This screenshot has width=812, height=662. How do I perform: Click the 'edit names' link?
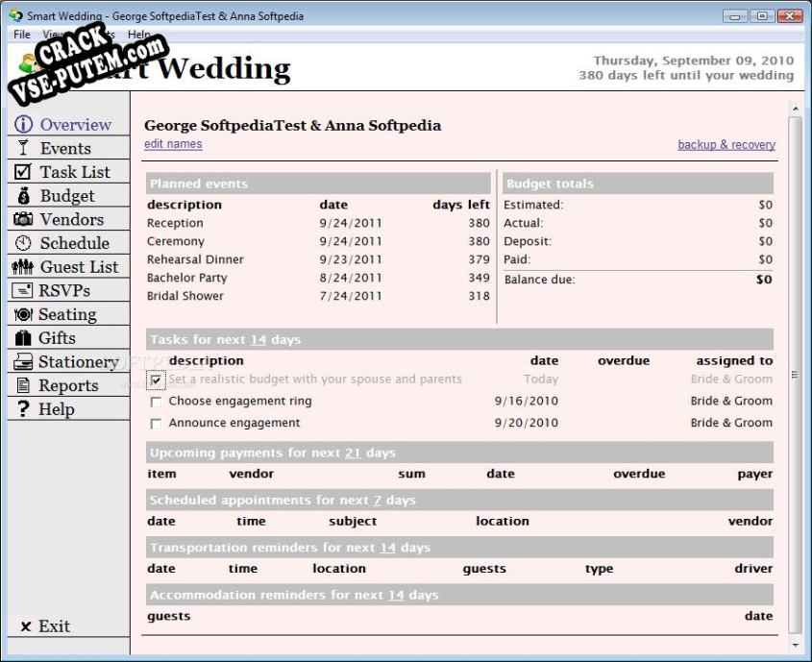coord(173,144)
